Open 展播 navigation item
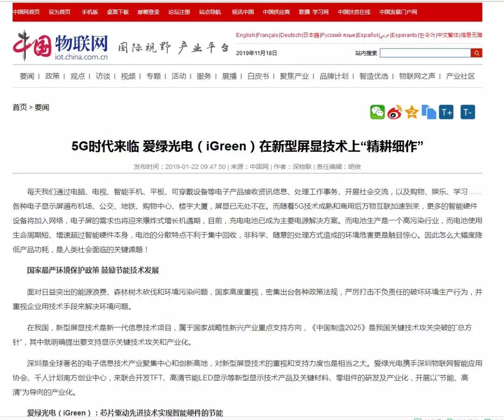The image size is (504, 420). coord(229,76)
